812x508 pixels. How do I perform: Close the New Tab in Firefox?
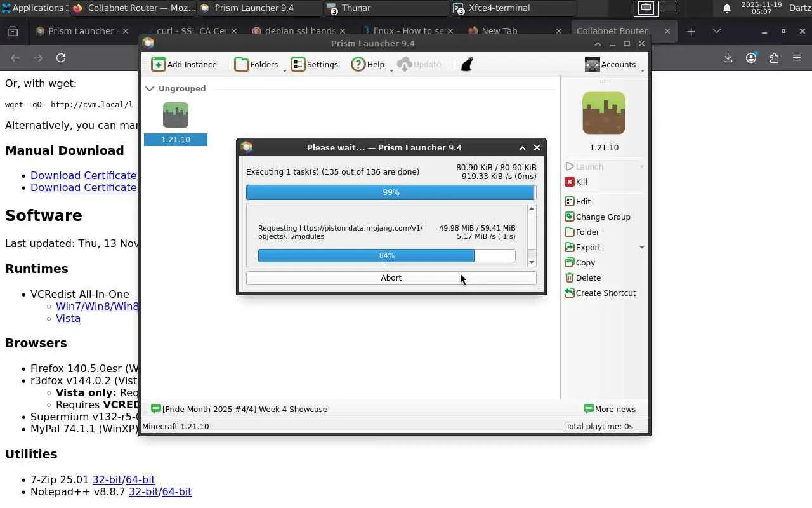(x=559, y=31)
